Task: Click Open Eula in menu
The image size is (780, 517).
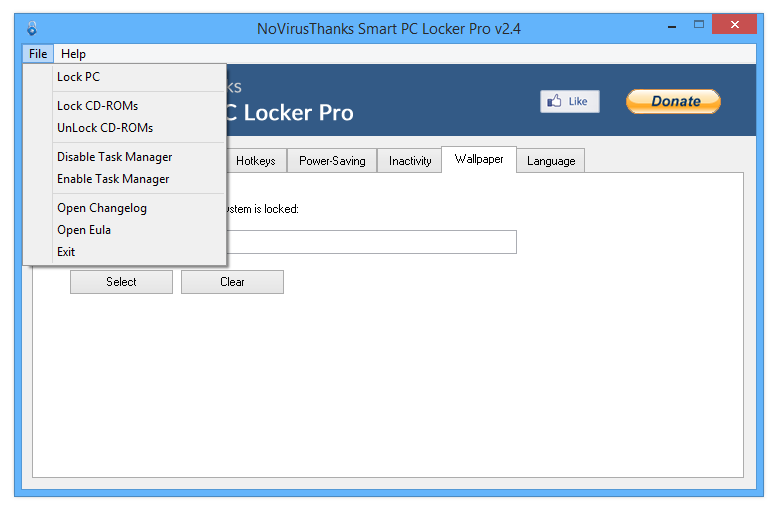Action: [124, 230]
